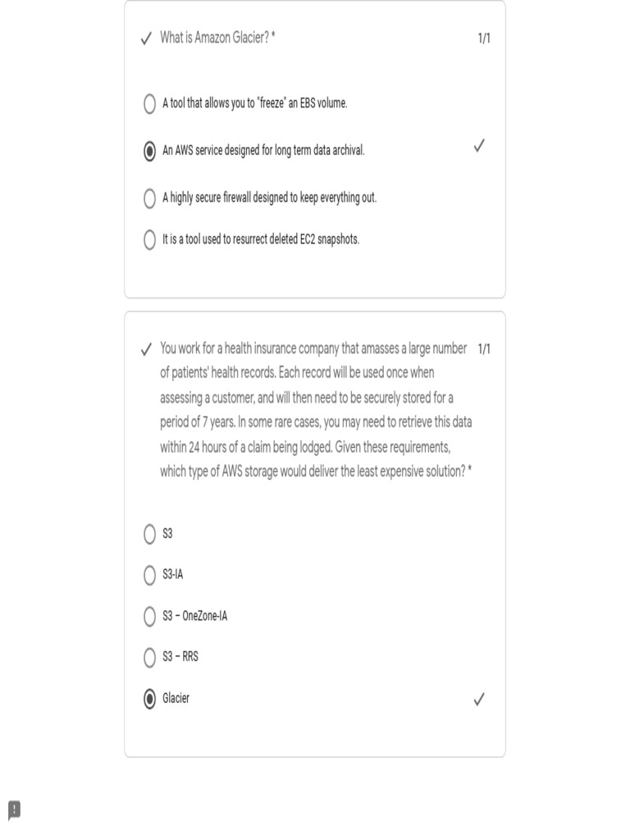Choose the "highly secure firewall" radio option
630x840 pixels.
[x=149, y=199]
